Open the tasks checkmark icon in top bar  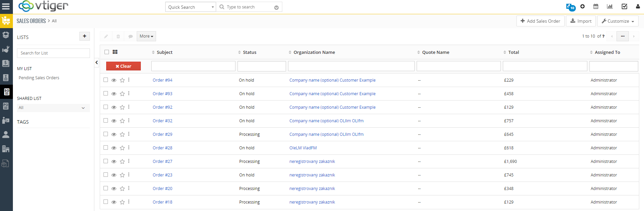click(624, 6)
